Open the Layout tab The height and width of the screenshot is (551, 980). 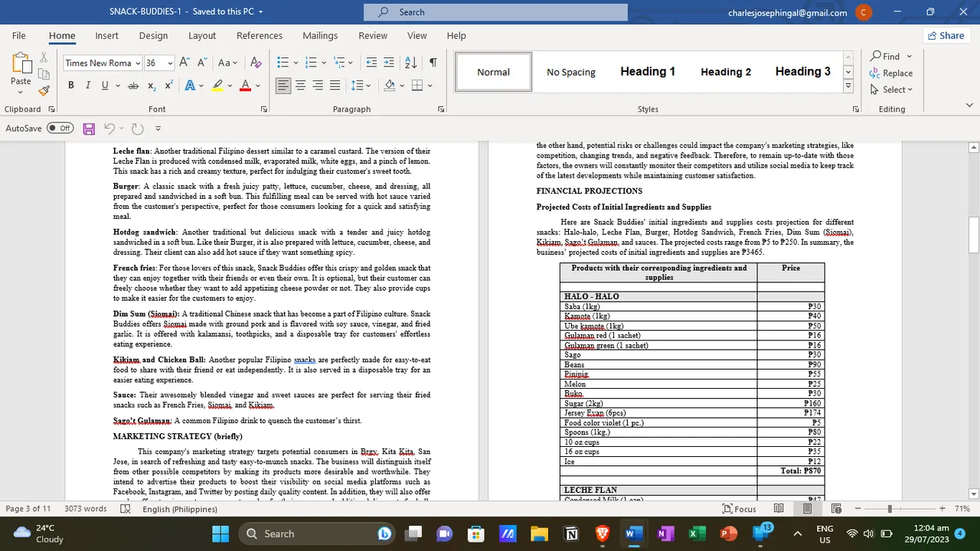202,35
